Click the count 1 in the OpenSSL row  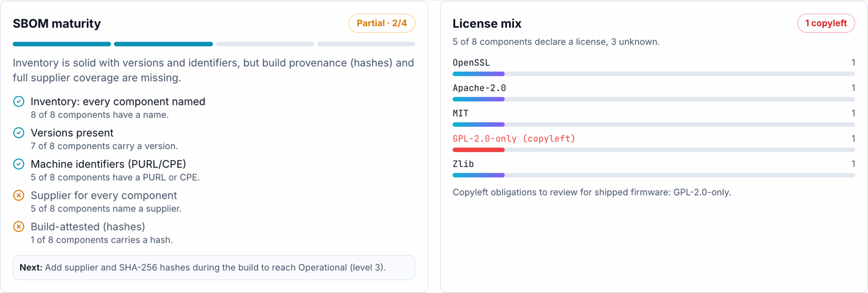(x=853, y=63)
